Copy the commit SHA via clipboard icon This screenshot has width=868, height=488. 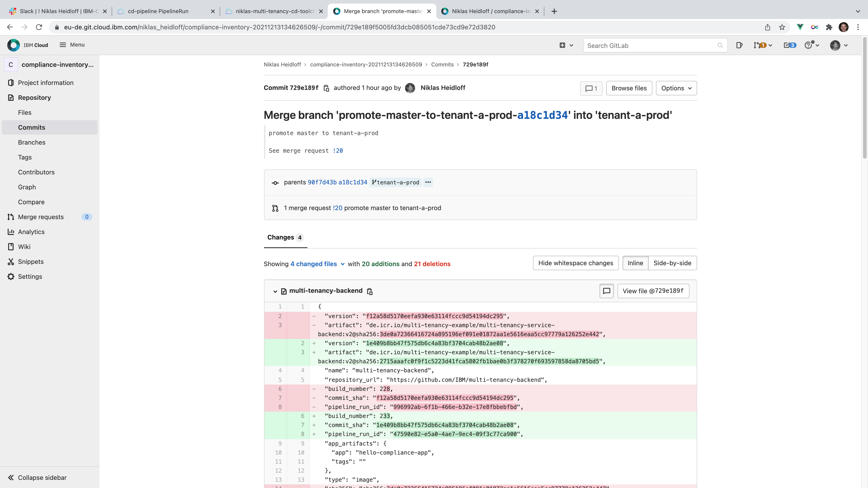click(326, 88)
